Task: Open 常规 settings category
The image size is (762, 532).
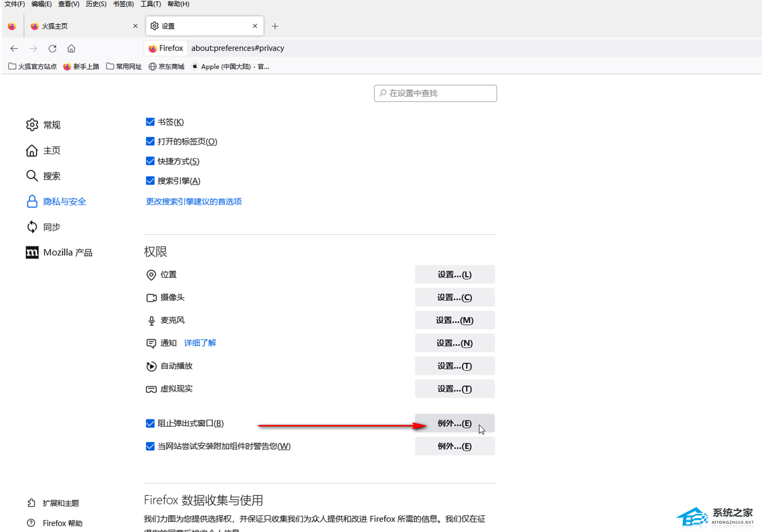Action: click(43, 125)
